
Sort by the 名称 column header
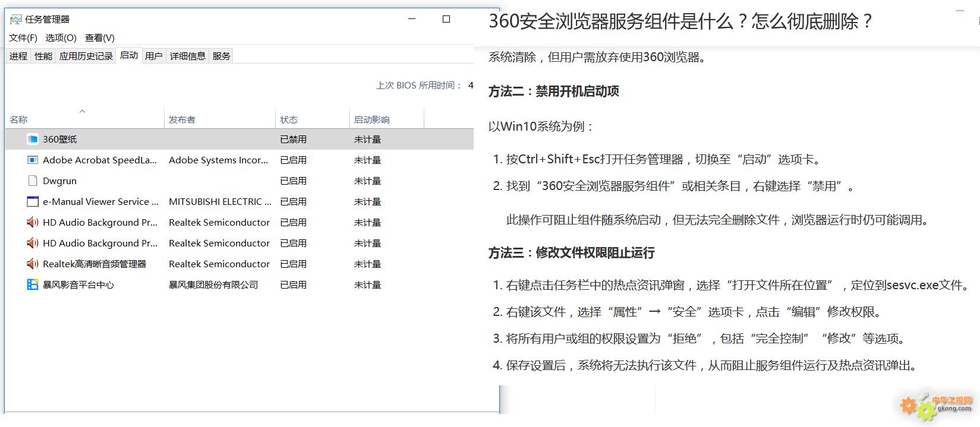coord(18,120)
